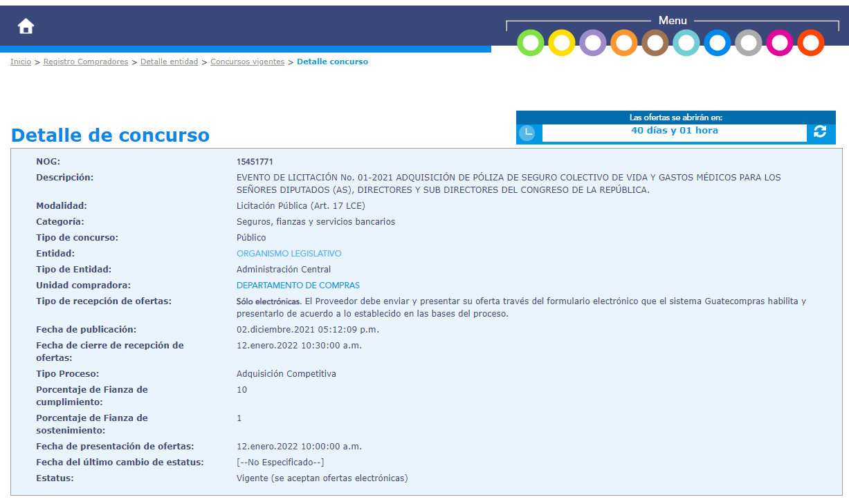Open the purple circle menu item
This screenshot has height=504, width=849.
593,43
